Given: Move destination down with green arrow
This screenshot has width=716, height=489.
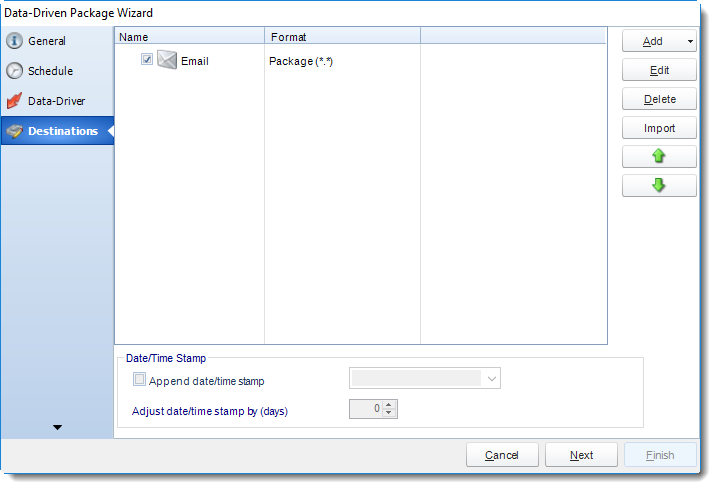Looking at the screenshot, I should (658, 185).
